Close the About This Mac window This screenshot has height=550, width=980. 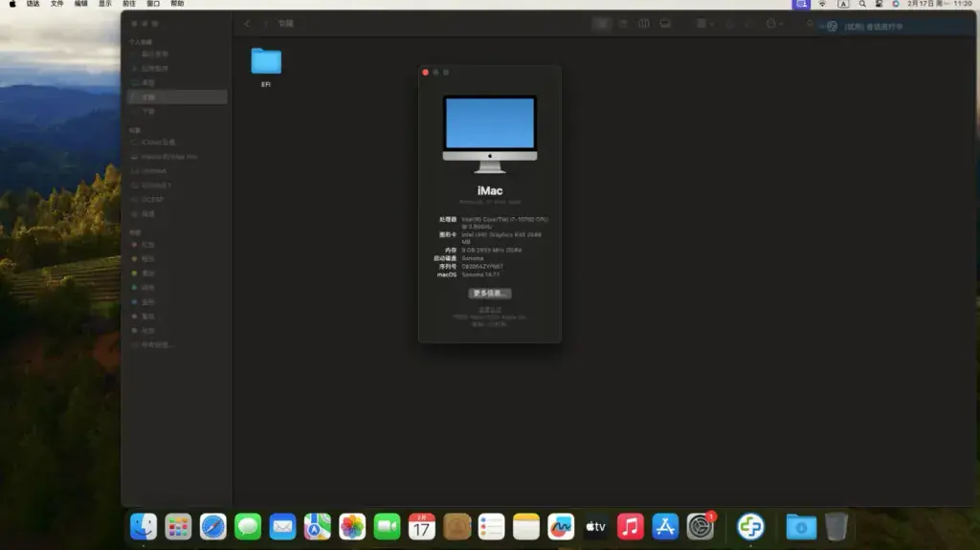426,73
